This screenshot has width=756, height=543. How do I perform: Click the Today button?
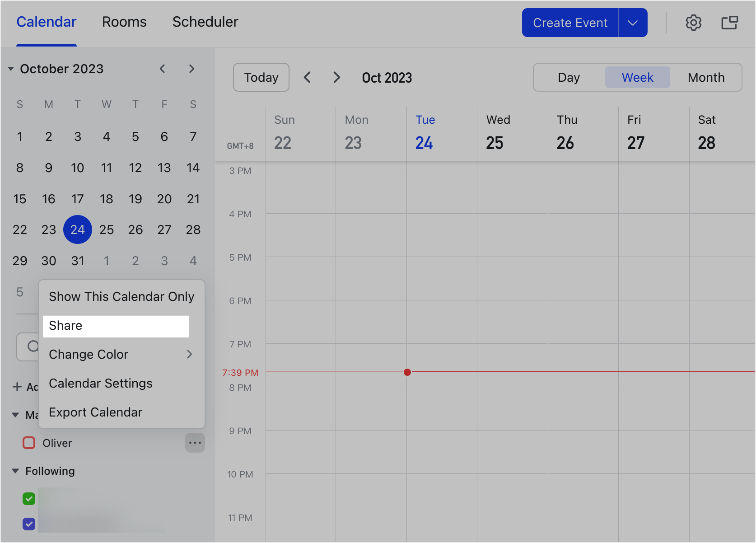coord(261,77)
